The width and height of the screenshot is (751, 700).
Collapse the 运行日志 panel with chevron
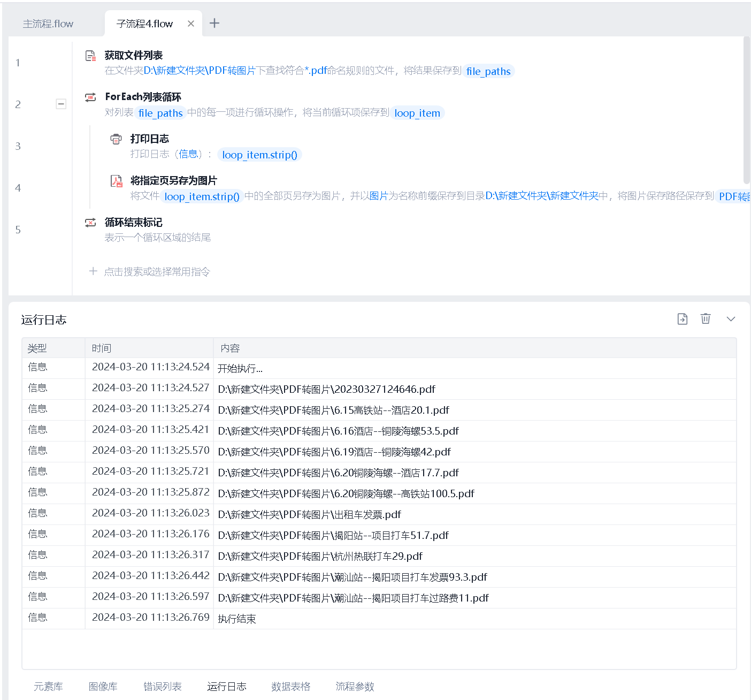point(731,319)
